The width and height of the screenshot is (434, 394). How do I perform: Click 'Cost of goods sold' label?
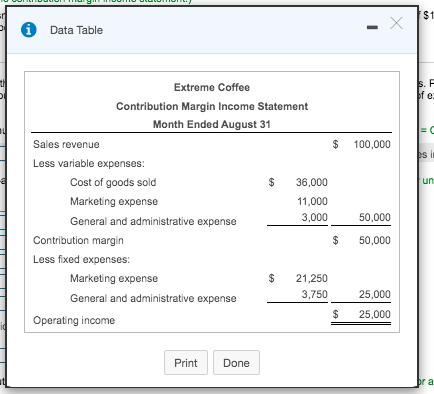113,182
